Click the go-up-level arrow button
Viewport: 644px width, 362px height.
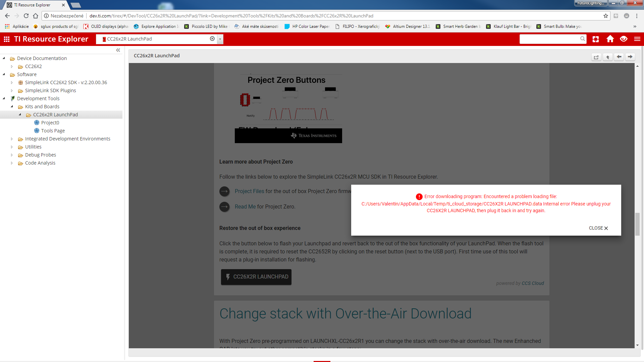607,57
